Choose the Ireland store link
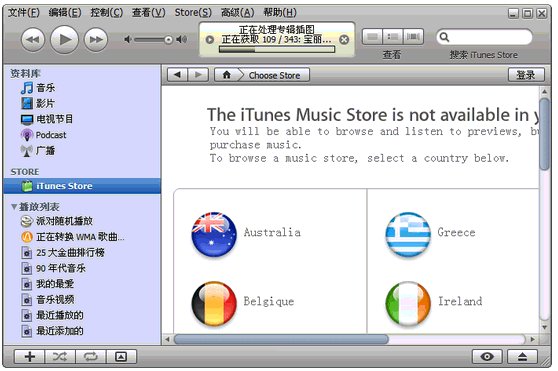Screen dimensions: 558x371 click(460, 301)
